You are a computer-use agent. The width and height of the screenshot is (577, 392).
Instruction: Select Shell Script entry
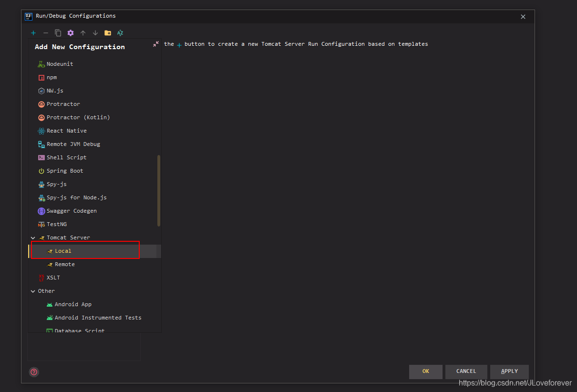[94, 157]
